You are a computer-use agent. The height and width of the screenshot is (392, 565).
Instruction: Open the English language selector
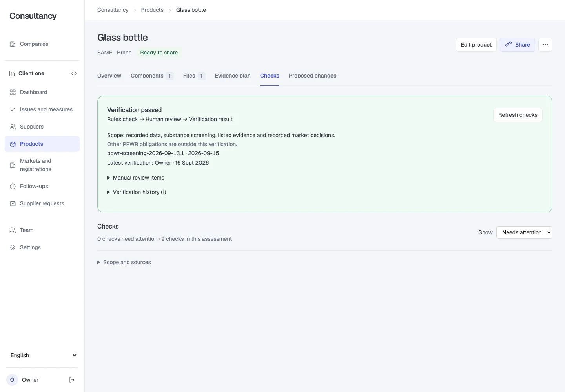[x=42, y=355]
